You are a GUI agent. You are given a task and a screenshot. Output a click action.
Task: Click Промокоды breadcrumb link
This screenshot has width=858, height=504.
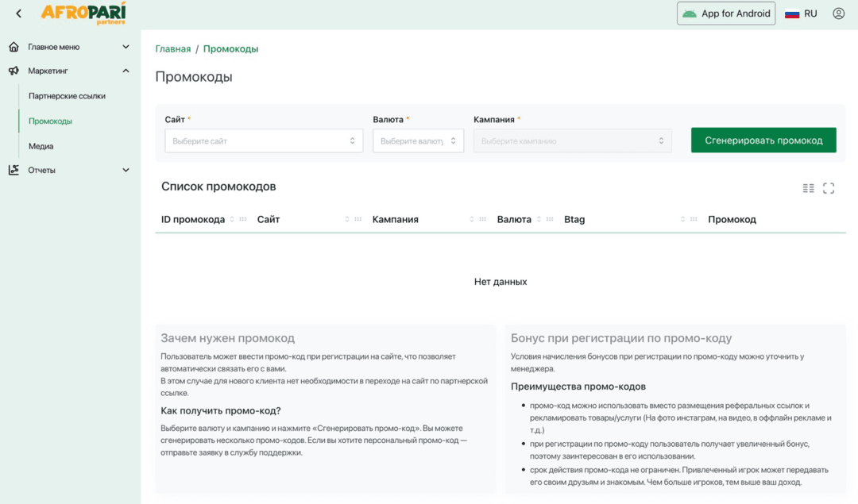tap(230, 48)
